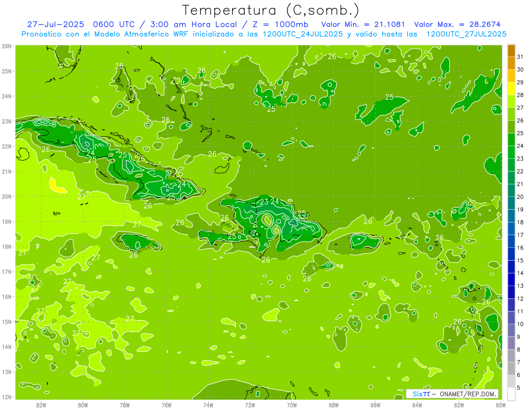Click the '82W' longitude axis label

point(41,405)
